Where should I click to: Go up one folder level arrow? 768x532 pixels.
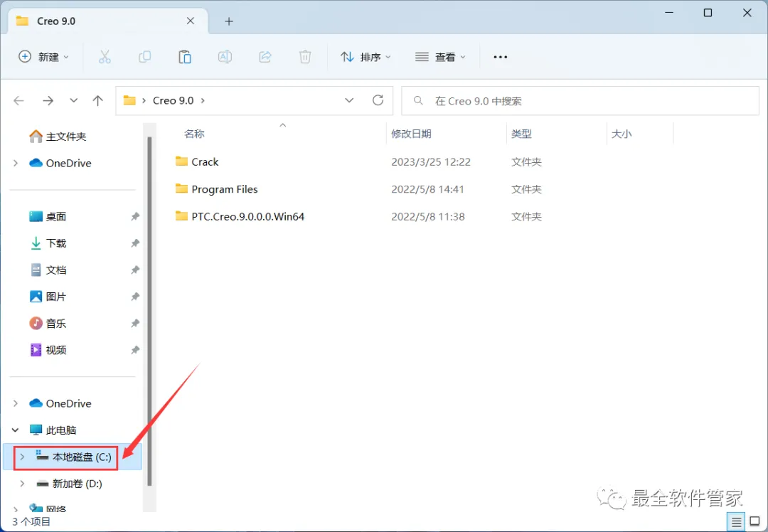[98, 100]
